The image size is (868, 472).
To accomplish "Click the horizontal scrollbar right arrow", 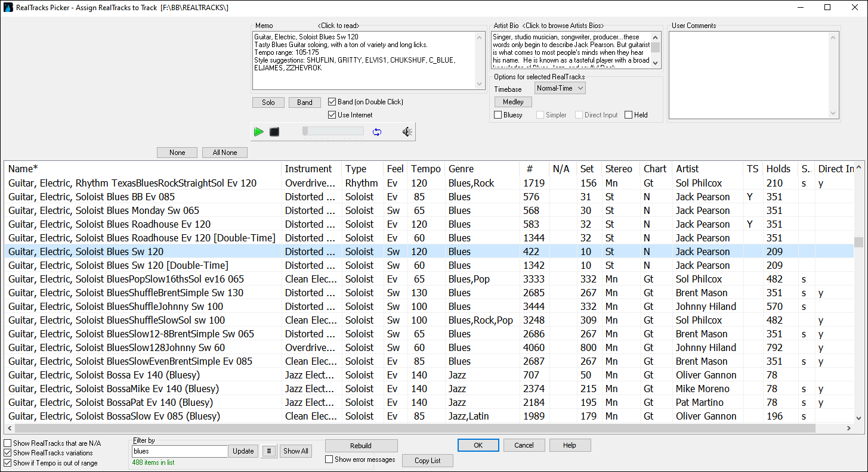I will tap(849, 428).
